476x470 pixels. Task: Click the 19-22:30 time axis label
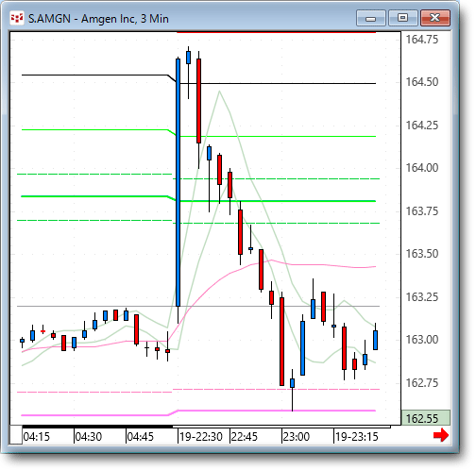(201, 437)
